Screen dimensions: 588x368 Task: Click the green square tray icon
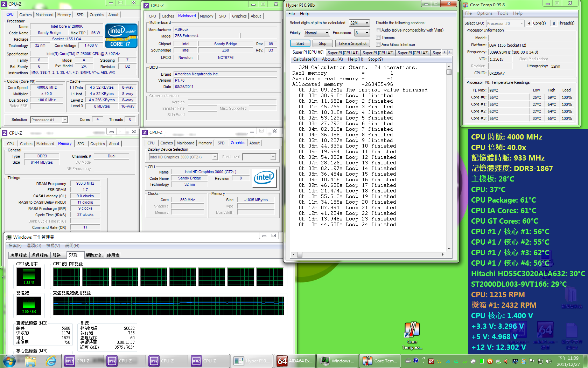tap(482, 361)
